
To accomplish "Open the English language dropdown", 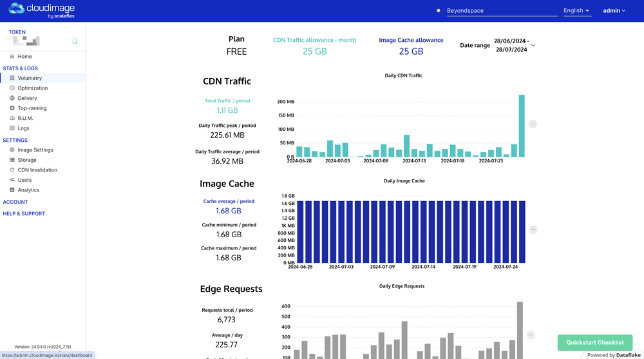I will [x=576, y=11].
